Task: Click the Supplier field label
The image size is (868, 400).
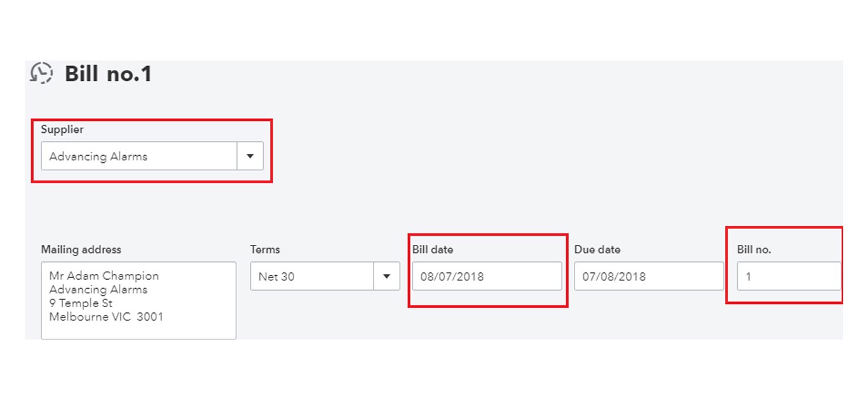Action: point(62,129)
